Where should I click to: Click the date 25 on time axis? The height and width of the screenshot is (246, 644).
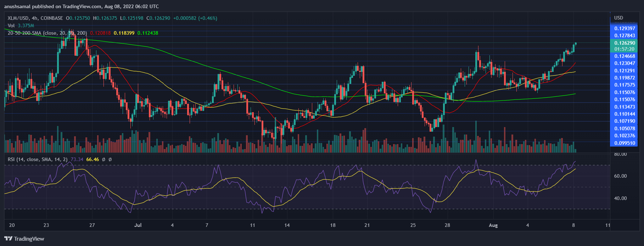tap(413, 225)
